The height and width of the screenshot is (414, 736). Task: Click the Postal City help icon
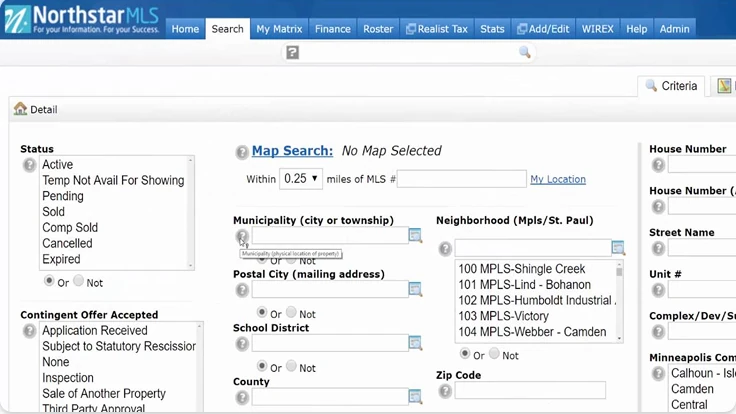tap(242, 290)
